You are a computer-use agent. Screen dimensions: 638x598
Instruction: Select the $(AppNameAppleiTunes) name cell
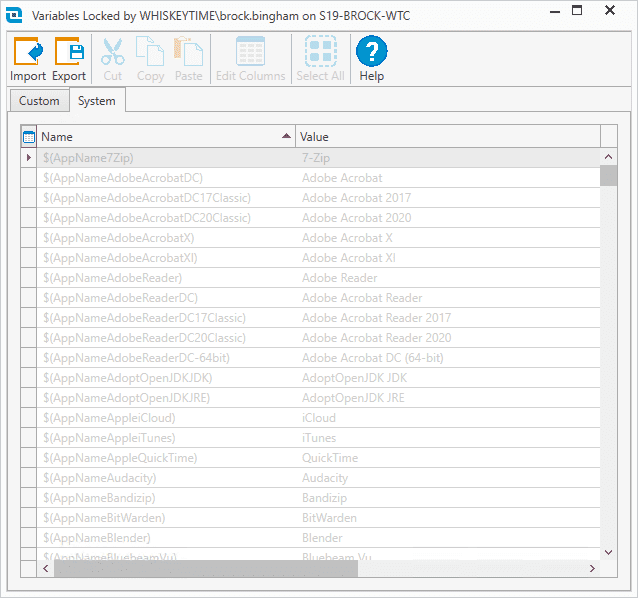pos(166,438)
